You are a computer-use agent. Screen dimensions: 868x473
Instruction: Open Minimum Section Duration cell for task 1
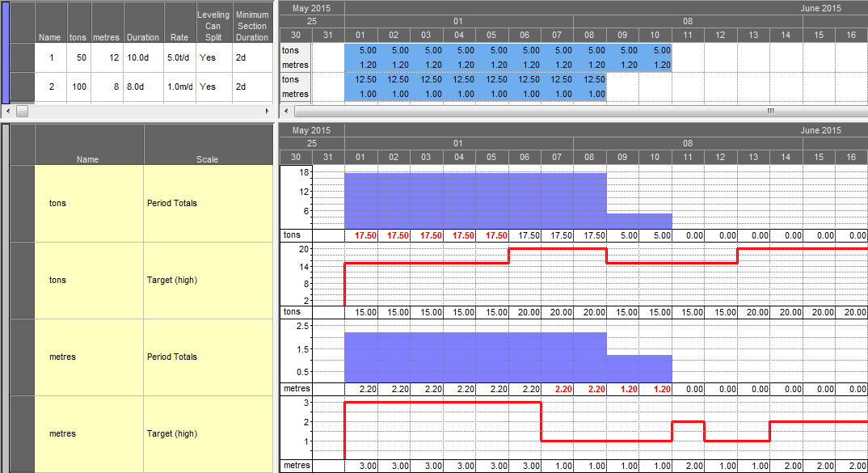(252, 58)
